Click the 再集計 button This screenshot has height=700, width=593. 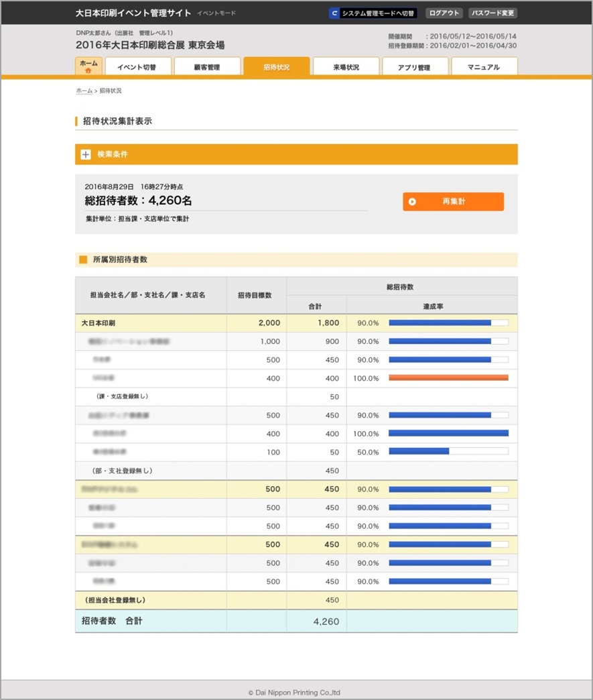pos(453,202)
